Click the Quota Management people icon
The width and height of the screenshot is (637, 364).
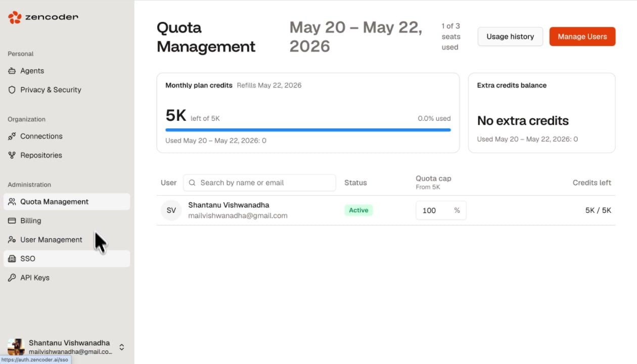click(12, 202)
